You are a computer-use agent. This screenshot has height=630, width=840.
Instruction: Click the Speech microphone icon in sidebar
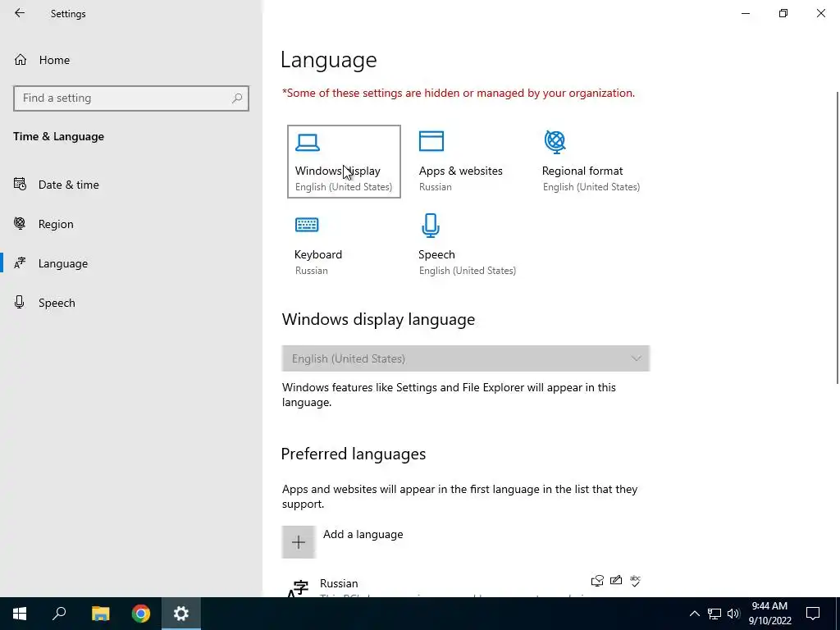point(20,302)
